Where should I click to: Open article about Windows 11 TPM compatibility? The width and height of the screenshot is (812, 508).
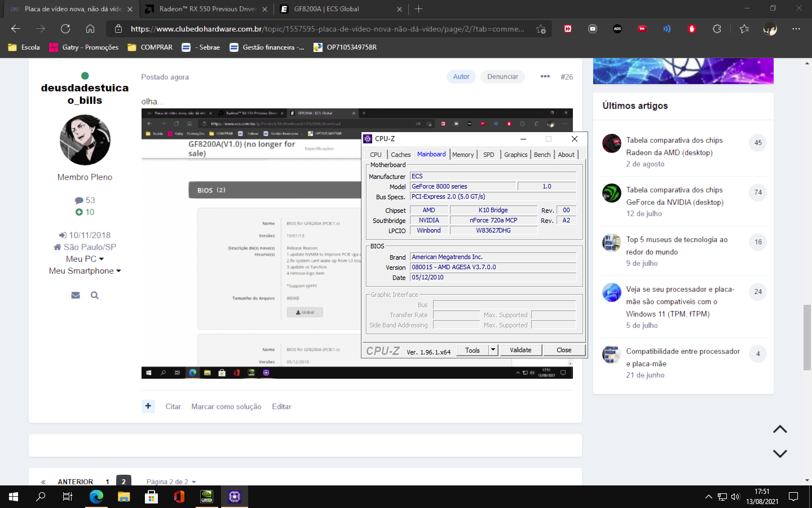point(680,301)
